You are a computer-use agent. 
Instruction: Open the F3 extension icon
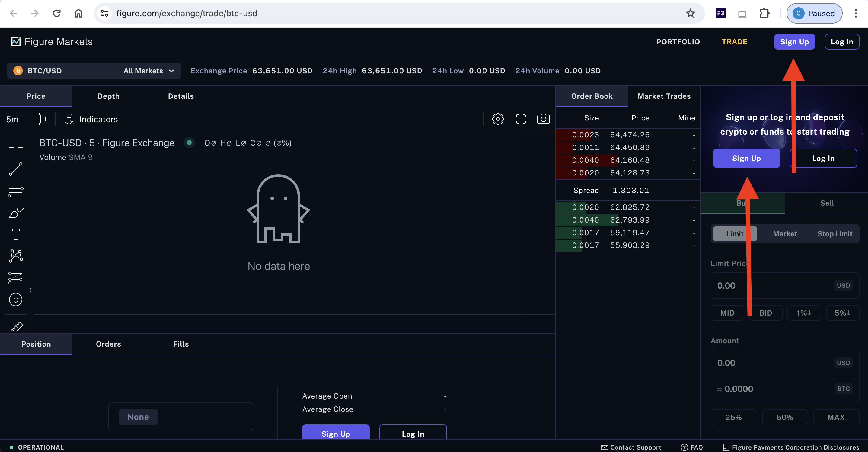tap(720, 13)
